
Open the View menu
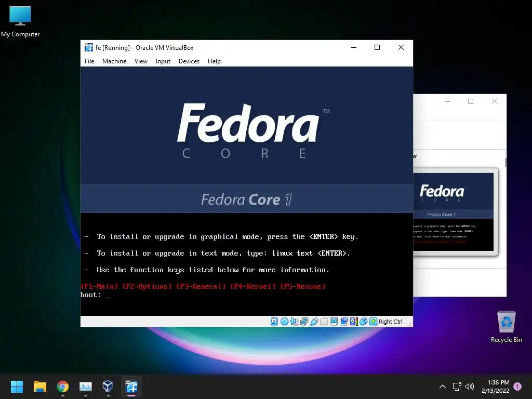(141, 61)
